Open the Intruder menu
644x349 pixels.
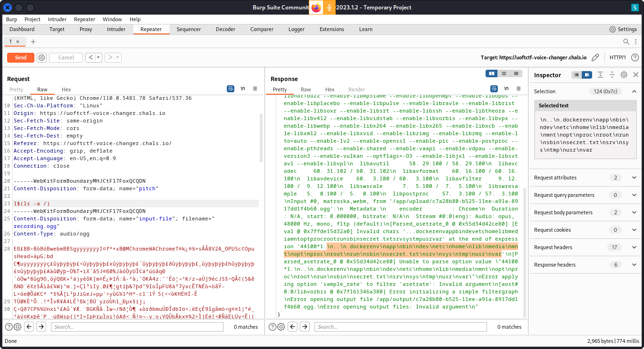coord(57,19)
